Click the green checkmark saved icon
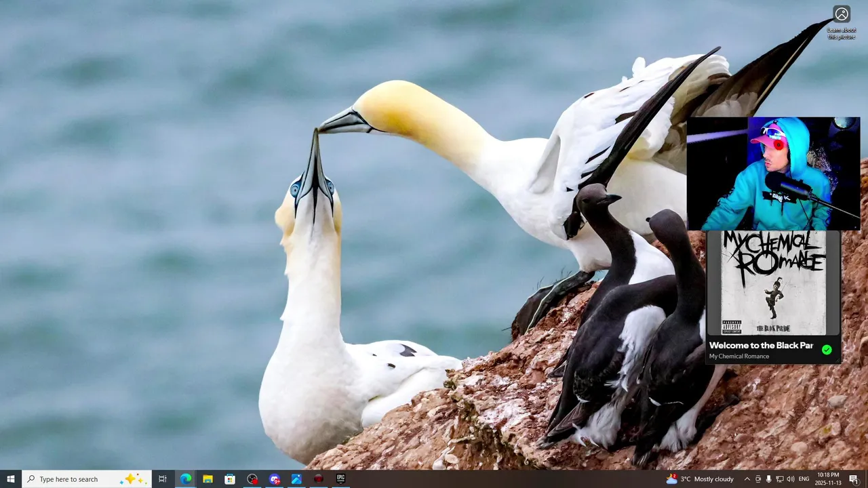The image size is (868, 488). (x=827, y=350)
